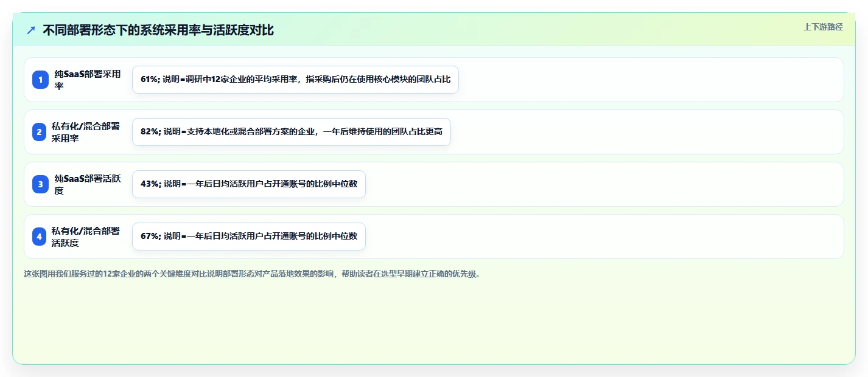
Task: Select the 私有化/混合部署活跃度 label
Action: (86, 237)
